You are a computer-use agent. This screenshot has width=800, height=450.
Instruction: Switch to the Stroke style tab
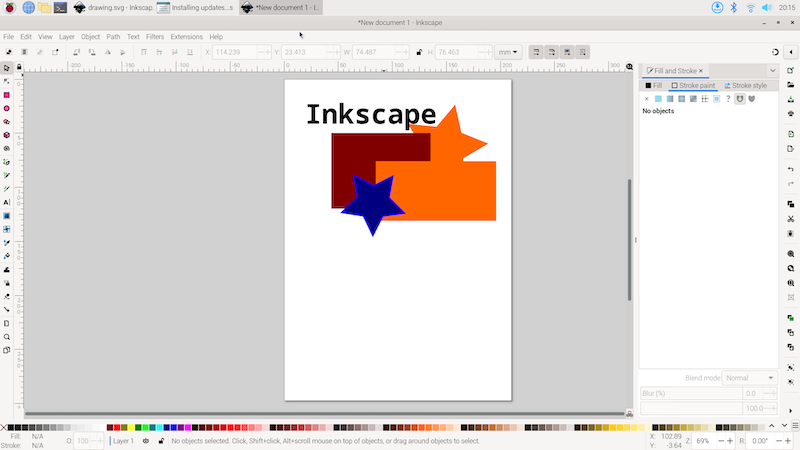pos(745,85)
